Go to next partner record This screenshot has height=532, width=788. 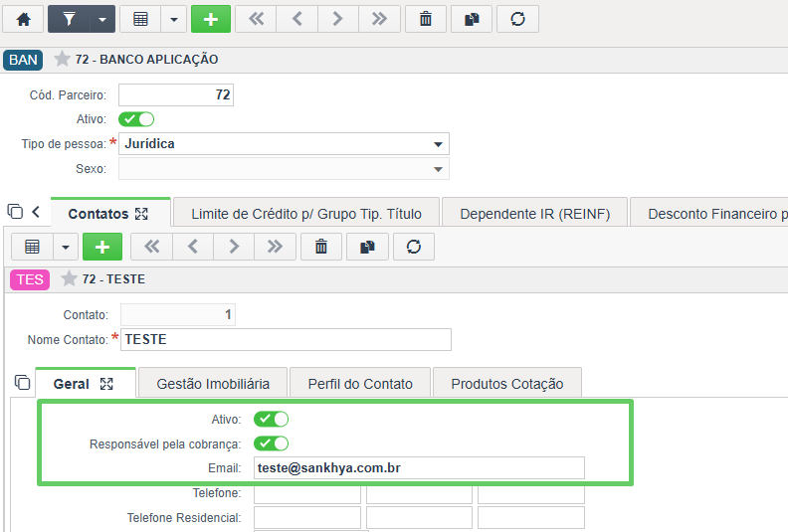[338, 19]
